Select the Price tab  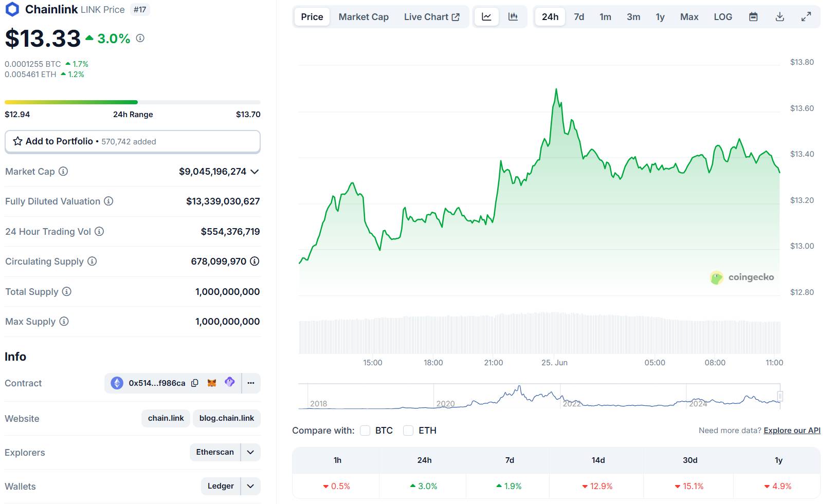(x=312, y=16)
